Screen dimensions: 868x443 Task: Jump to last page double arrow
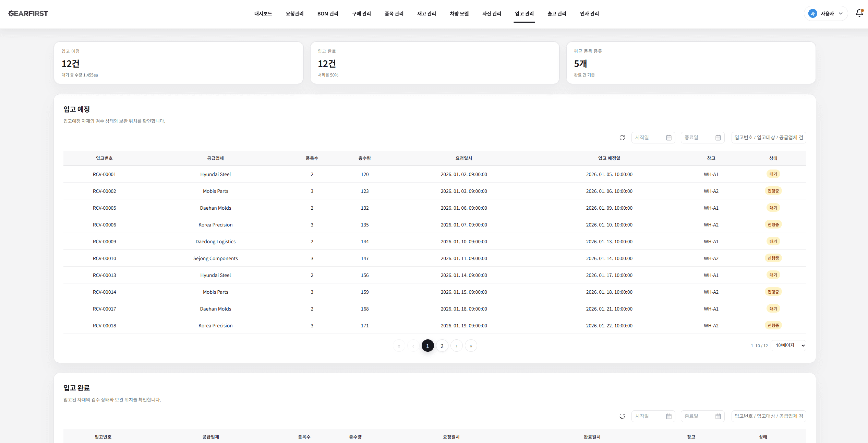[x=471, y=346]
